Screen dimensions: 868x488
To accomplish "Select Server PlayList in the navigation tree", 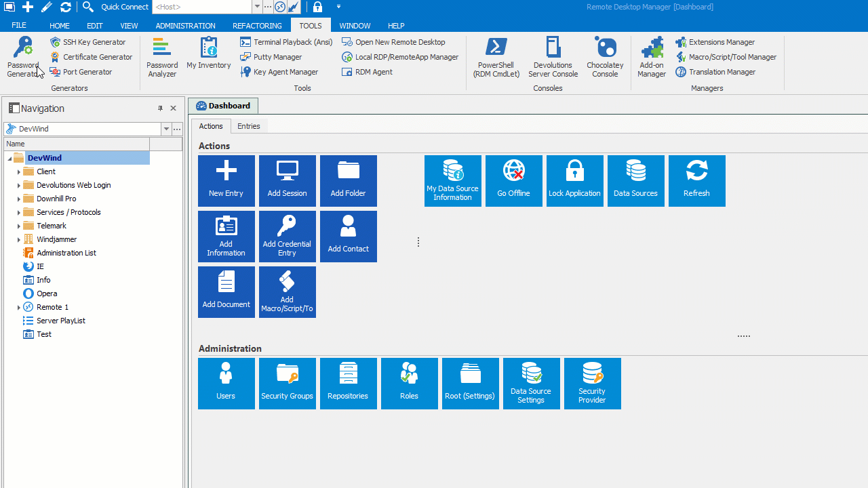I will [x=60, y=321].
